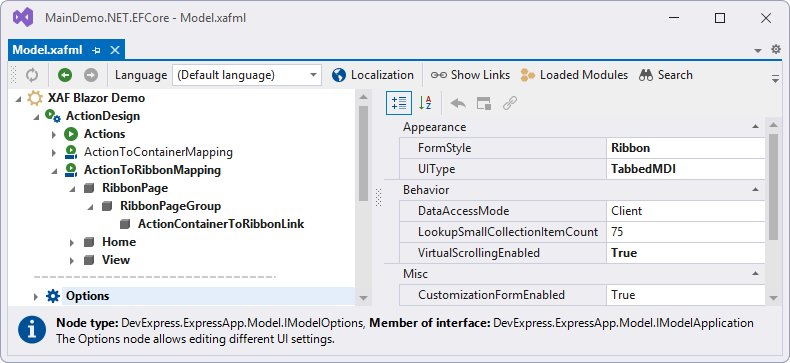Click the pin icon on Model.xafml tab

click(97, 50)
